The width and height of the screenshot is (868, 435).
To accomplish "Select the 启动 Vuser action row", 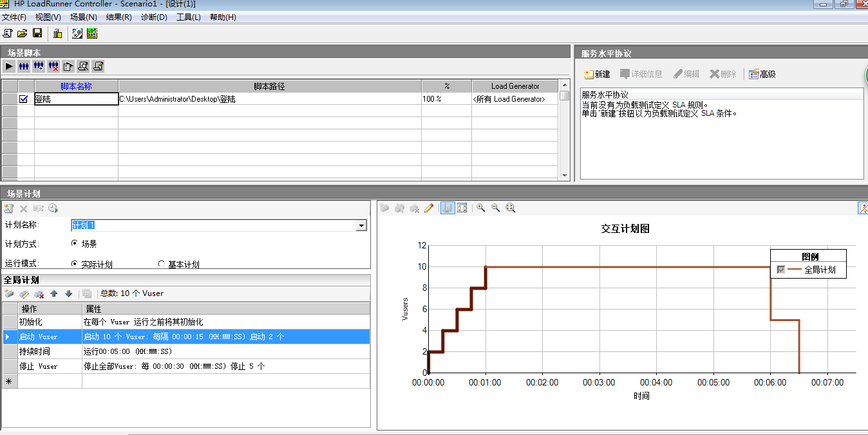I will coord(186,337).
